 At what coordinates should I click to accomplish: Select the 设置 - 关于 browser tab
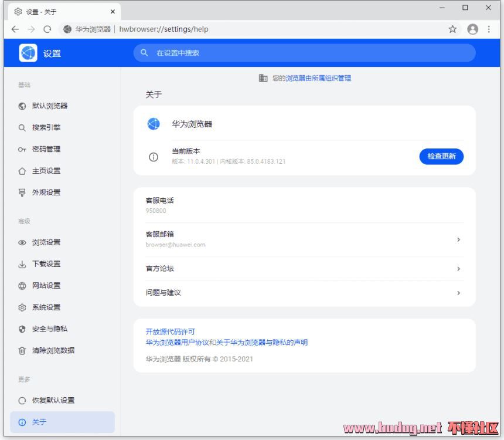[64, 12]
